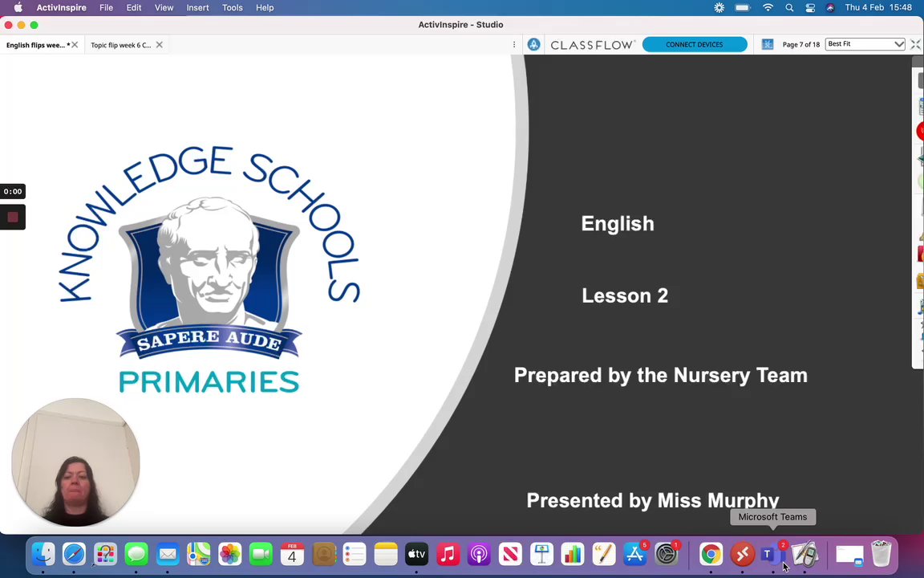
Task: Click the ClassFlow rocket icon
Action: [x=533, y=44]
